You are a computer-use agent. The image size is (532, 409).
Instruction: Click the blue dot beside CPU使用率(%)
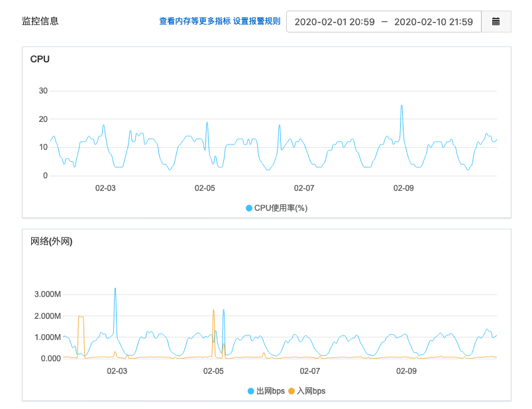click(x=249, y=208)
